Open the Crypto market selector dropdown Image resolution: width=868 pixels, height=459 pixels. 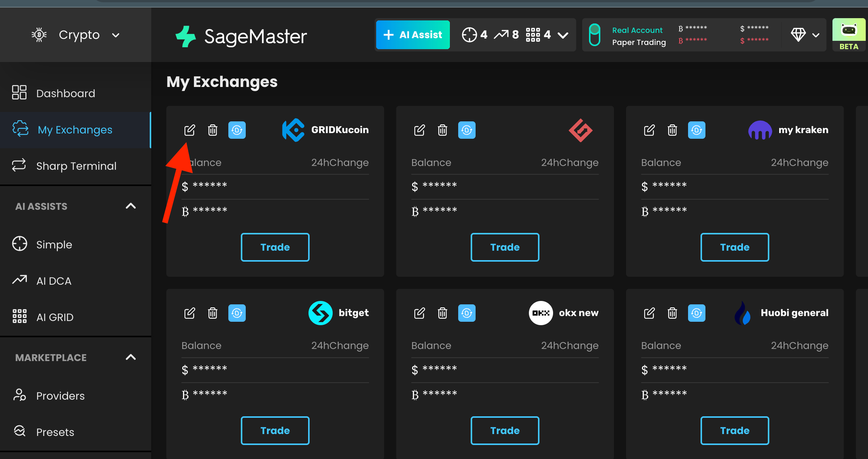[x=76, y=35]
